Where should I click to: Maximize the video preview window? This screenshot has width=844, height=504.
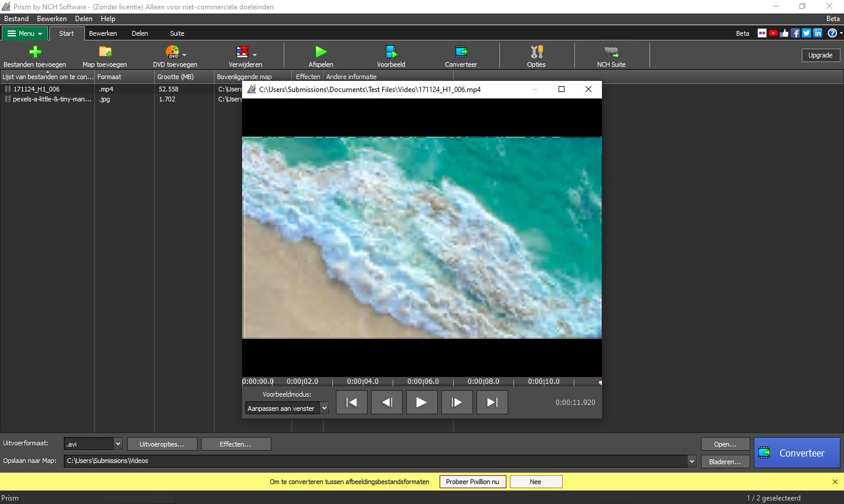(x=561, y=89)
